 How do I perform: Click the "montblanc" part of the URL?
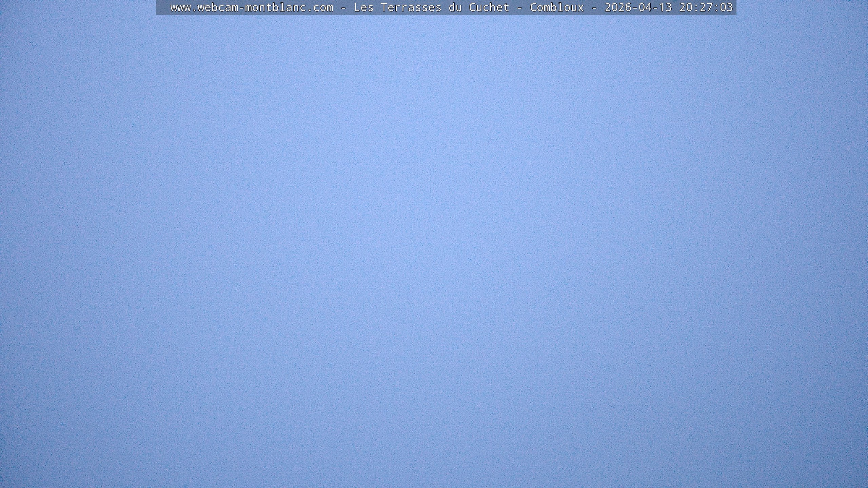(275, 7)
